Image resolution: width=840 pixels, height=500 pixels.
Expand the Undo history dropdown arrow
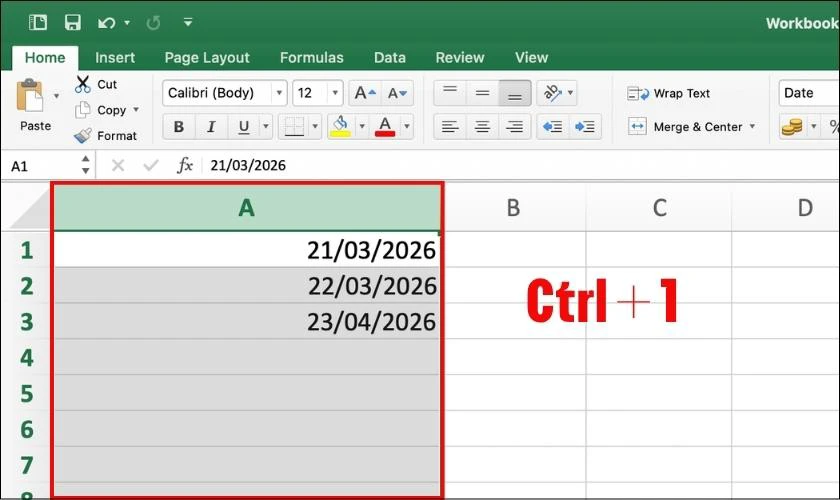tap(127, 23)
